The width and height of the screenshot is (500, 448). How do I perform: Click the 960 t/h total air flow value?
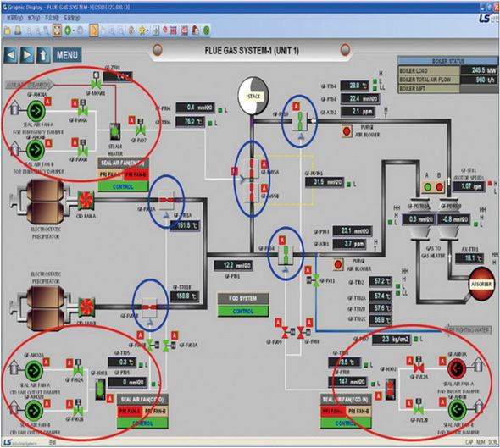pyautogui.click(x=480, y=80)
